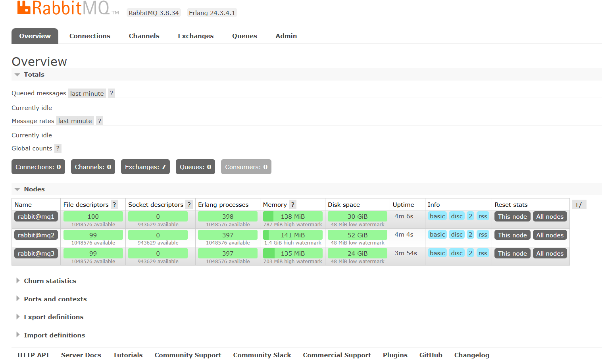Show help for File descriptors column
Viewport: 602px width, 364px height.
[114, 204]
